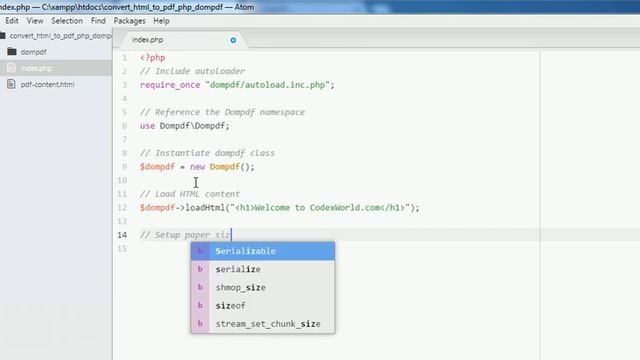Click the "dompdf/autoload.inc.php" string

[x=267, y=85]
